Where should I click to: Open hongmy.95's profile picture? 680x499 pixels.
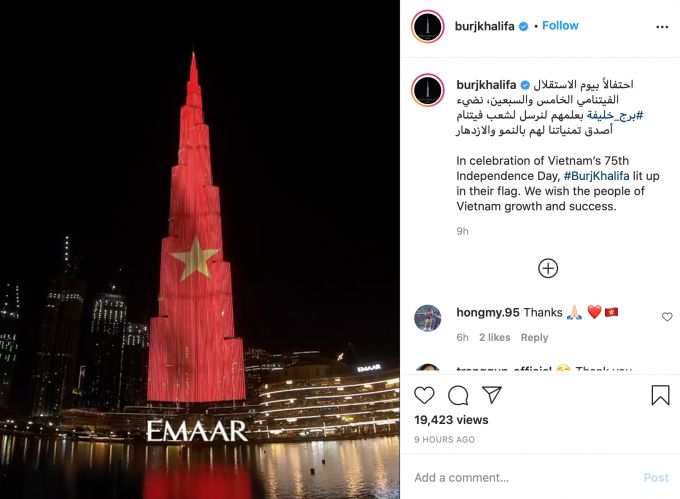428,318
